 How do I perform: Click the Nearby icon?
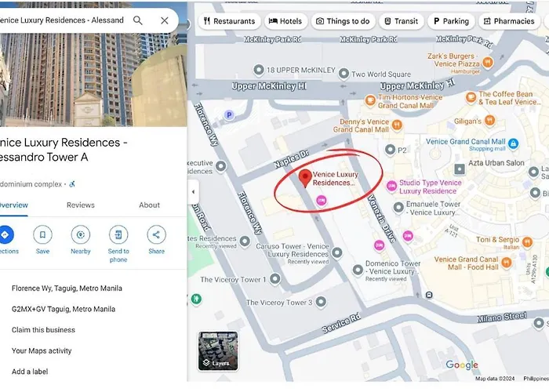(81, 235)
